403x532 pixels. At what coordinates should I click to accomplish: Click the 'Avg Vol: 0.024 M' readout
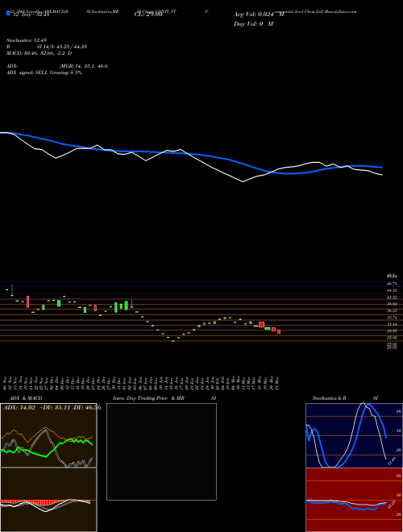pos(259,15)
